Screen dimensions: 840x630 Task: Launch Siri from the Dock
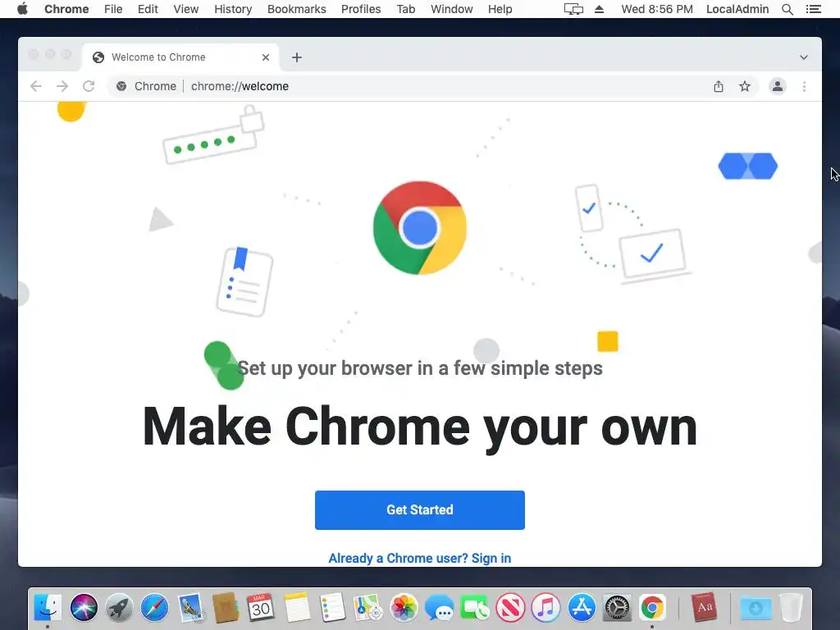(84, 608)
